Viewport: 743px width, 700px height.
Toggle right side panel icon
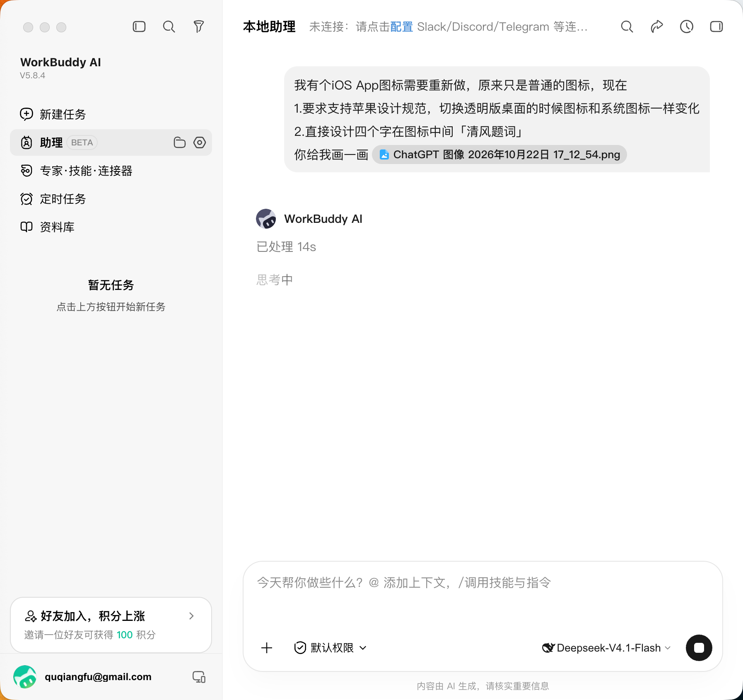click(716, 27)
